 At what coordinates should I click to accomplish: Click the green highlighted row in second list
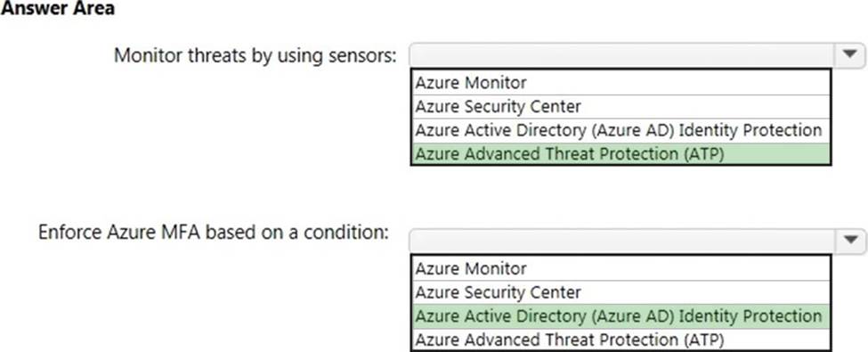[x=621, y=316]
